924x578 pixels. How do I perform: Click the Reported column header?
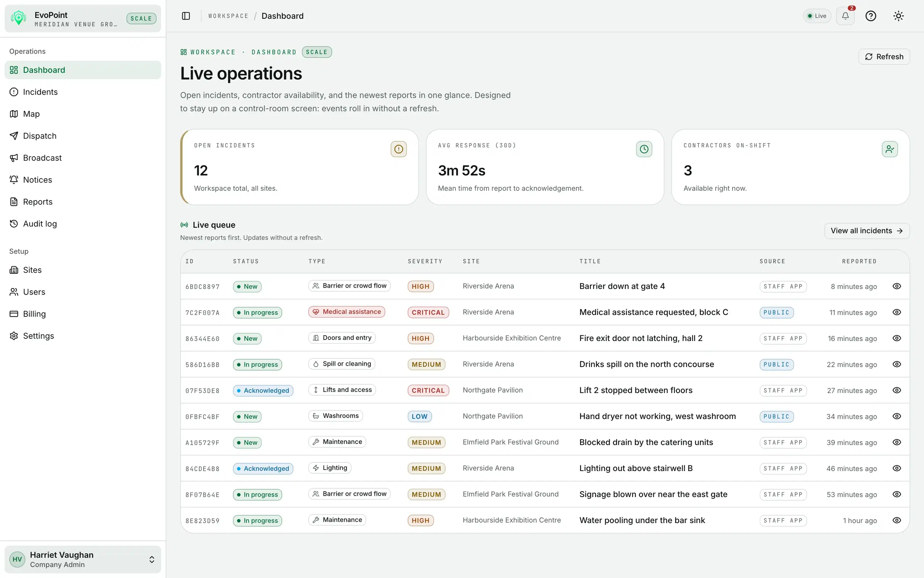coord(859,262)
